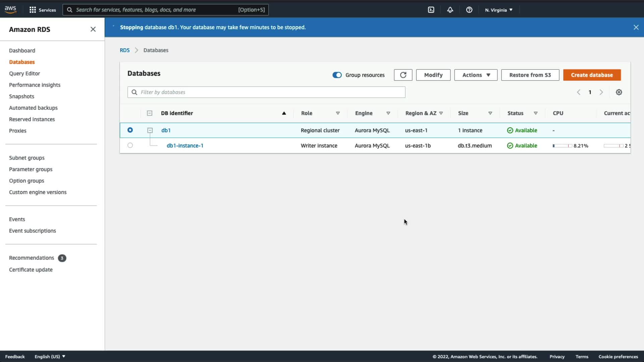The image size is (644, 362).
Task: Open CloudShell from the top navigation bar
Action: [x=431, y=10]
